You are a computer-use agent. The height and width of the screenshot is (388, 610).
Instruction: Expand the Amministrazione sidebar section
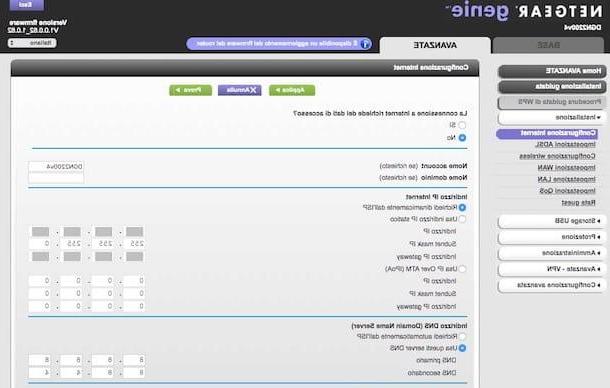[x=552, y=253]
